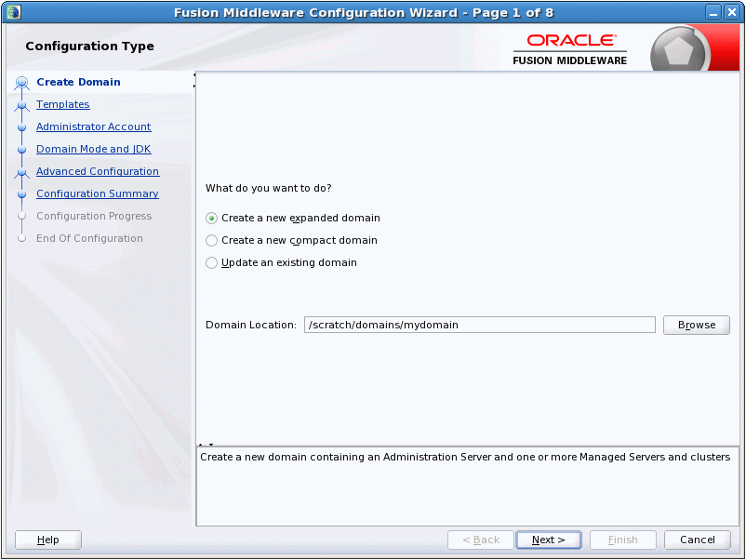Cancel the configuration wizard

point(697,540)
